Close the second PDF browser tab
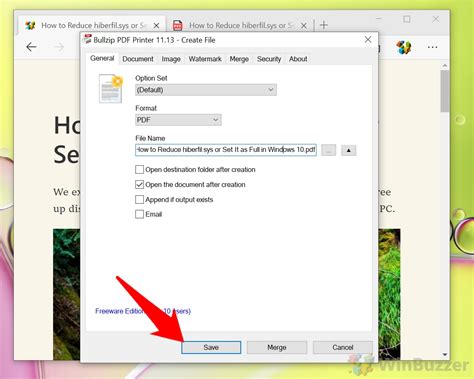Image resolution: width=474 pixels, height=379 pixels. coord(304,25)
